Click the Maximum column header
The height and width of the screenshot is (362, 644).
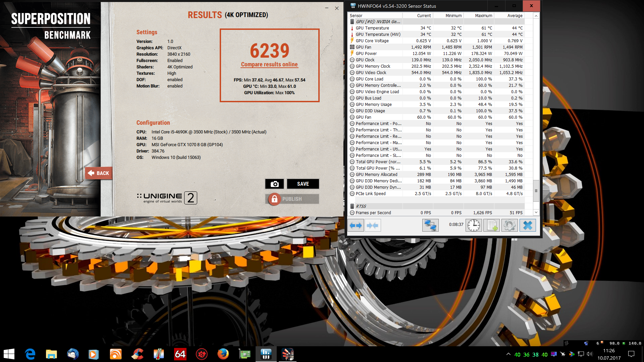coord(483,15)
